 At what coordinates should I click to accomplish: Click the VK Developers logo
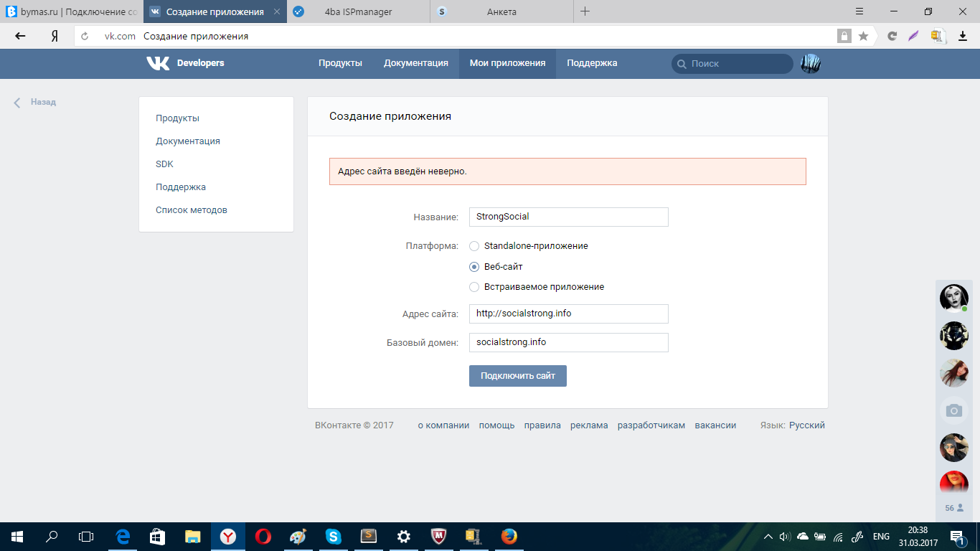[x=185, y=63]
